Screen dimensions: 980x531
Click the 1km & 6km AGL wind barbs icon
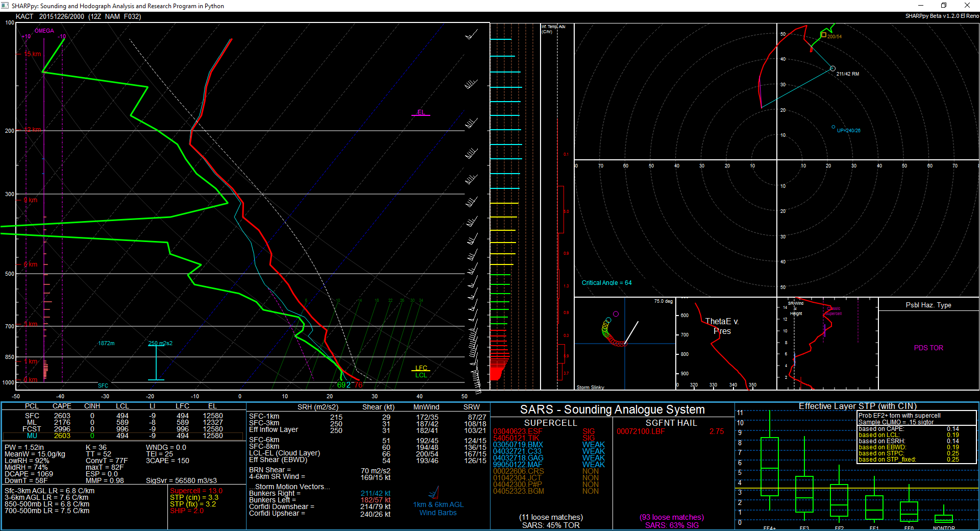pyautogui.click(x=434, y=493)
